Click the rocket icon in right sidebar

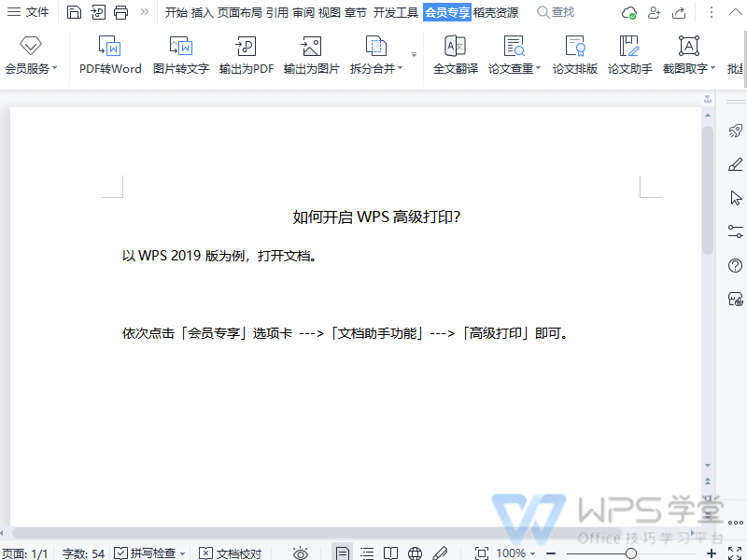[736, 131]
